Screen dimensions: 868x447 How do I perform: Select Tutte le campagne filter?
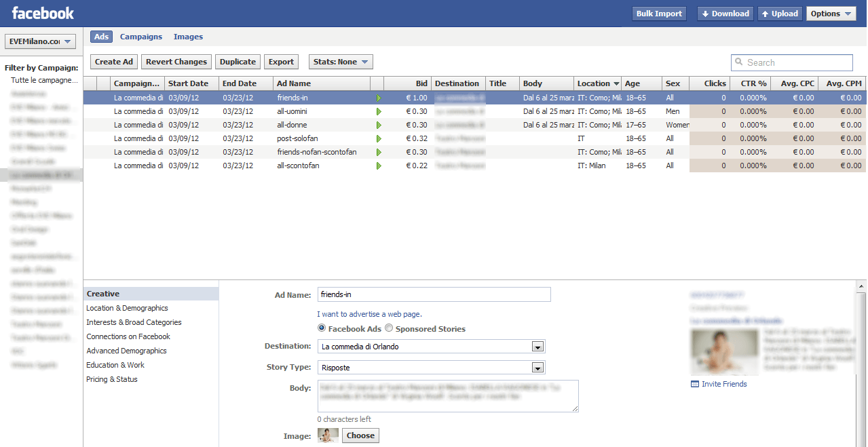click(44, 80)
